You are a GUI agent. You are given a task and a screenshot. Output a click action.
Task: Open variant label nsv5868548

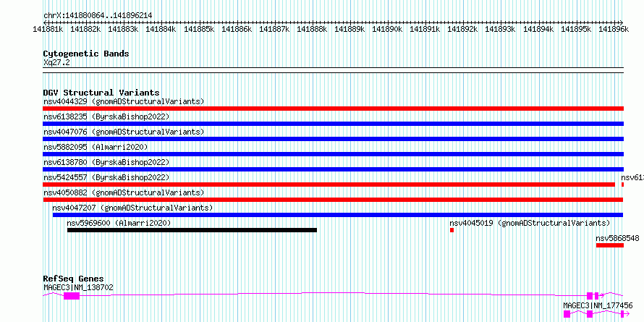tap(618, 238)
